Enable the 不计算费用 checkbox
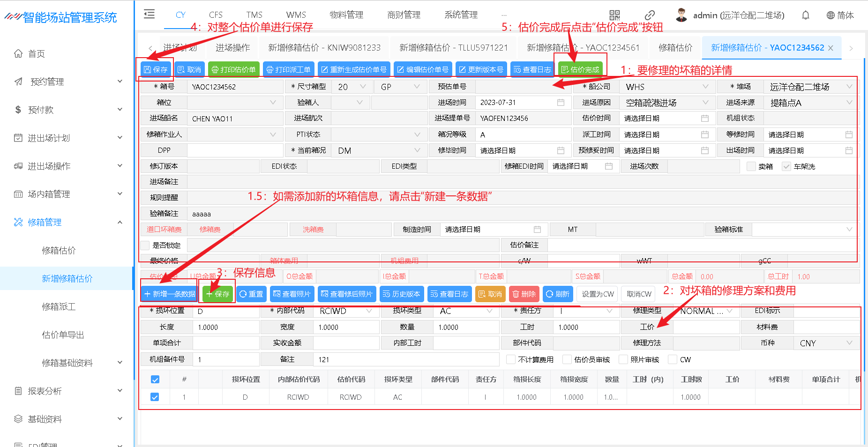 pos(511,359)
